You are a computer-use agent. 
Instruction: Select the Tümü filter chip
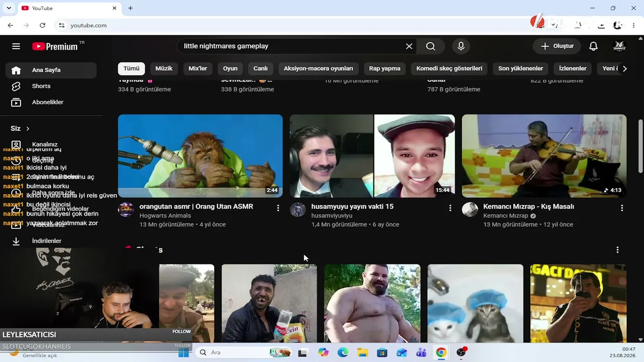(131, 68)
